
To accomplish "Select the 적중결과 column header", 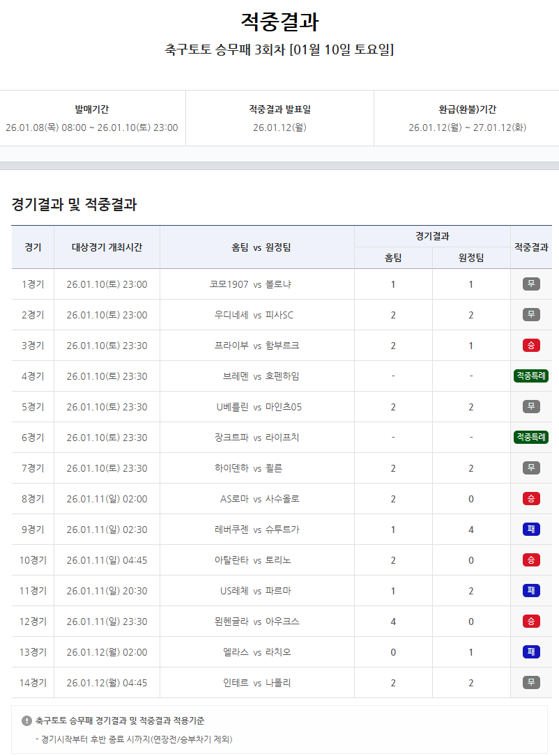I will [532, 247].
